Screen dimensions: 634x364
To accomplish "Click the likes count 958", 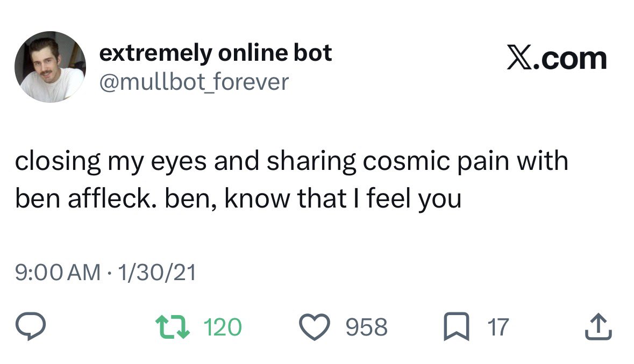I will (366, 327).
